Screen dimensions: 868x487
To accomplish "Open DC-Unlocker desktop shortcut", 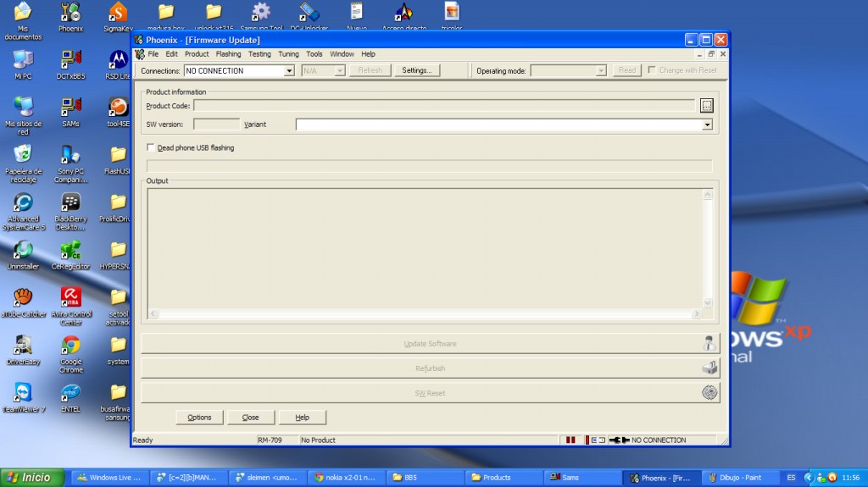I will [309, 15].
